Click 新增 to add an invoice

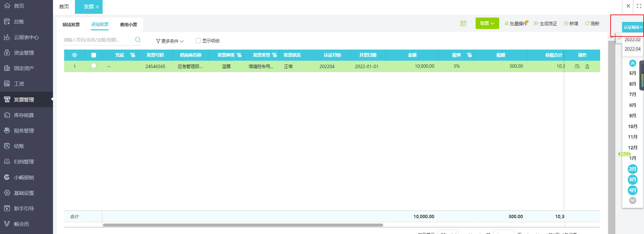click(x=571, y=24)
